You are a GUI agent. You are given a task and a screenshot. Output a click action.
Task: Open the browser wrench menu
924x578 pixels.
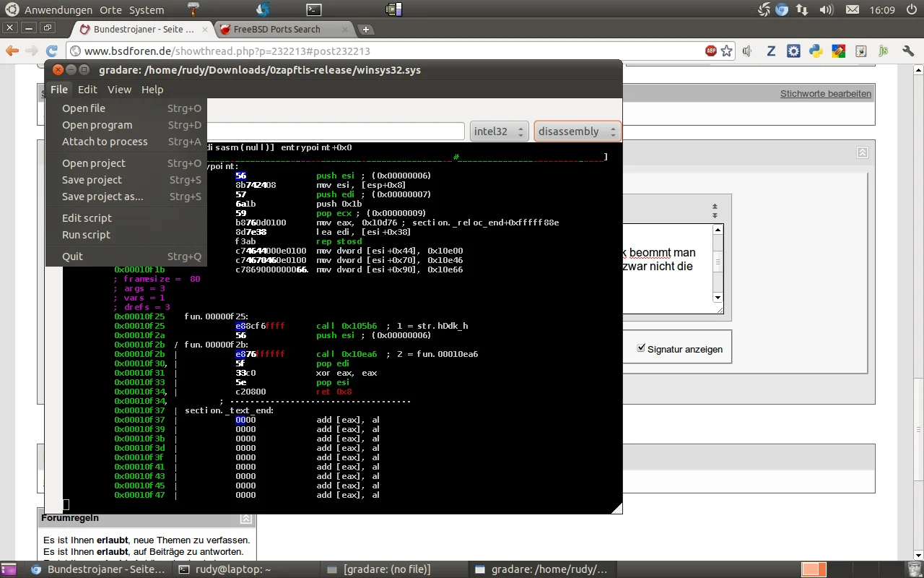[x=908, y=51]
